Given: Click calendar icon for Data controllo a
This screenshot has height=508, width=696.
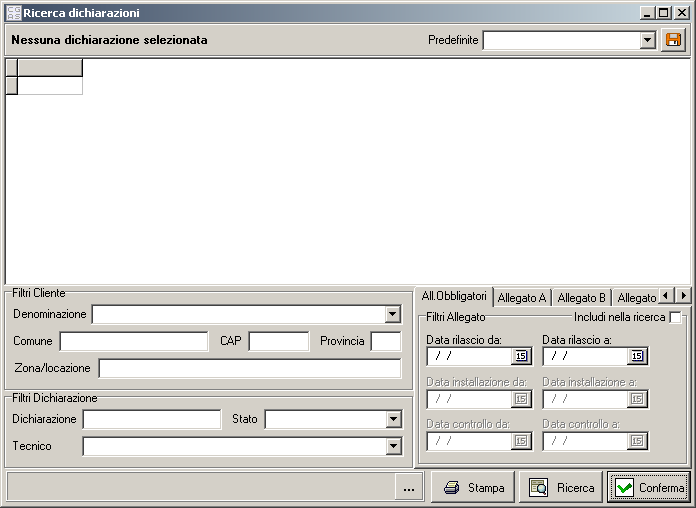Looking at the screenshot, I should 637,441.
